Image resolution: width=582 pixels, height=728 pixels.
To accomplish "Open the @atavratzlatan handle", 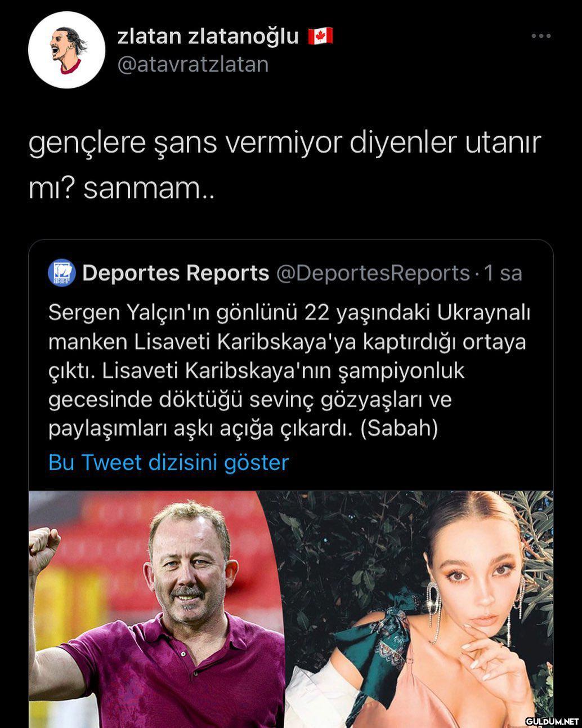I will click(192, 64).
